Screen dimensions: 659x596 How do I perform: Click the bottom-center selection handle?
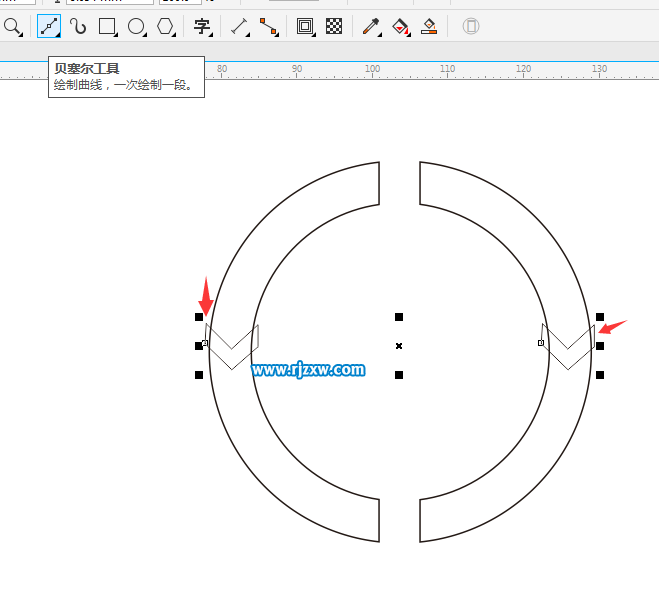coord(399,375)
